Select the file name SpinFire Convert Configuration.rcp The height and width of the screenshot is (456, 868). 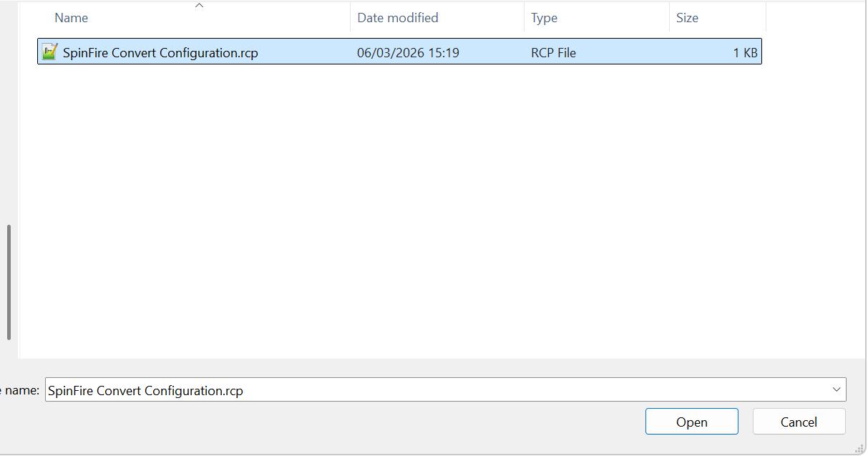click(160, 52)
